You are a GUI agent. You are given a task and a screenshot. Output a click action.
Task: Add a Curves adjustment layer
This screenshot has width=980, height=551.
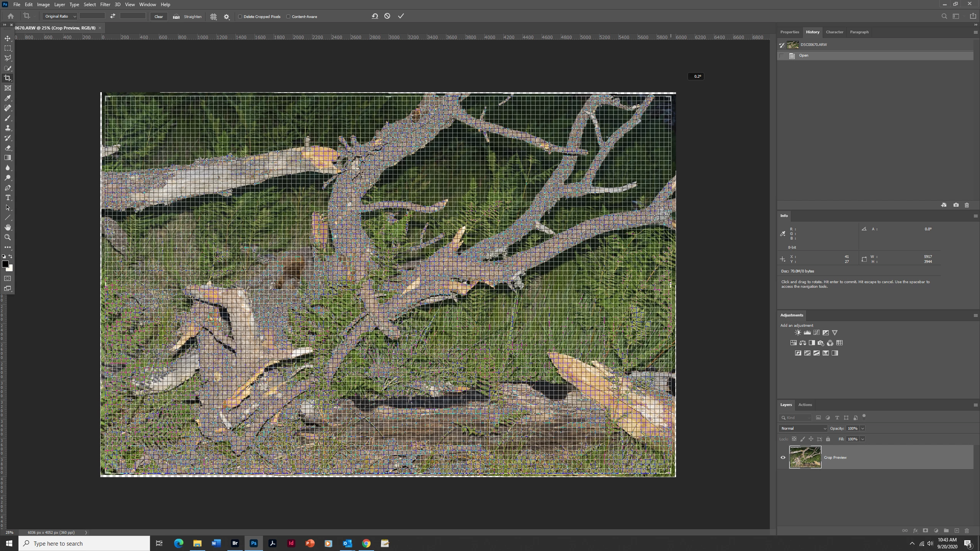(x=817, y=333)
